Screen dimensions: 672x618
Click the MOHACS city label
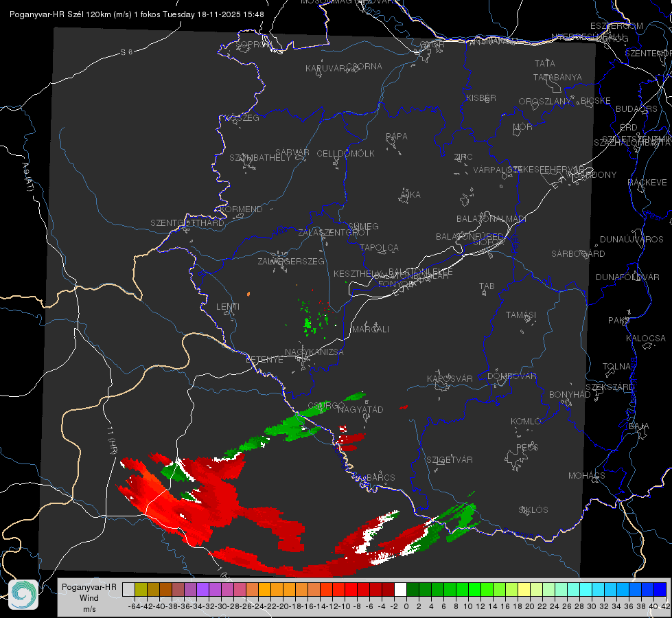point(586,476)
